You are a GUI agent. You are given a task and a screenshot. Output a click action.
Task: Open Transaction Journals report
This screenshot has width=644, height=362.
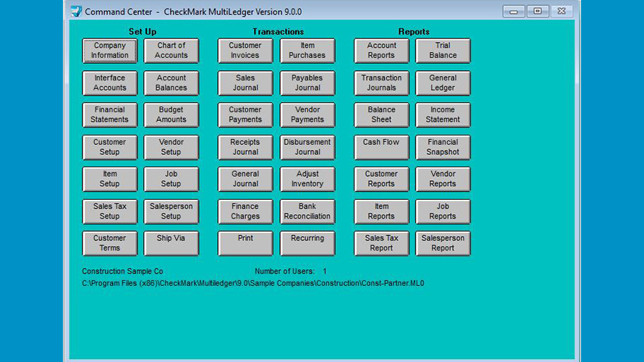point(381,83)
